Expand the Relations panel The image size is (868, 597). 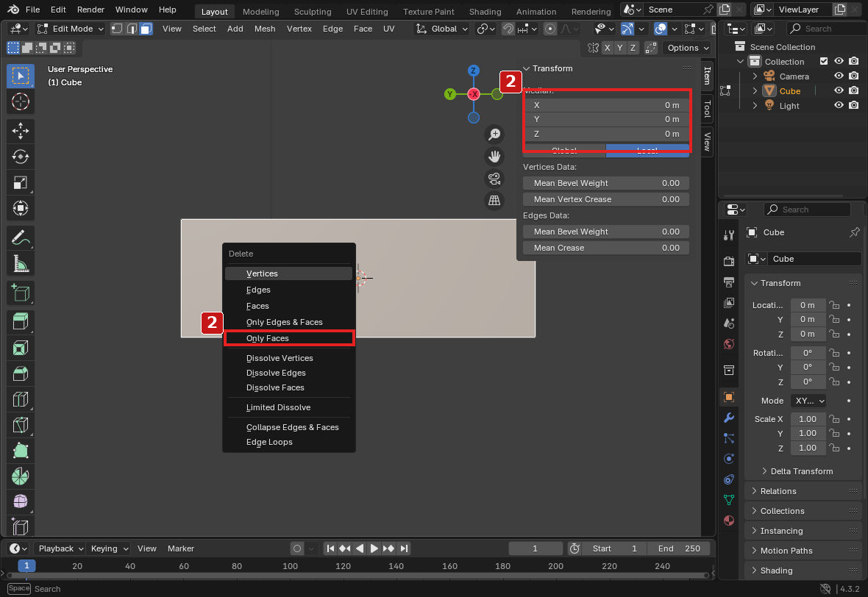pyautogui.click(x=778, y=491)
